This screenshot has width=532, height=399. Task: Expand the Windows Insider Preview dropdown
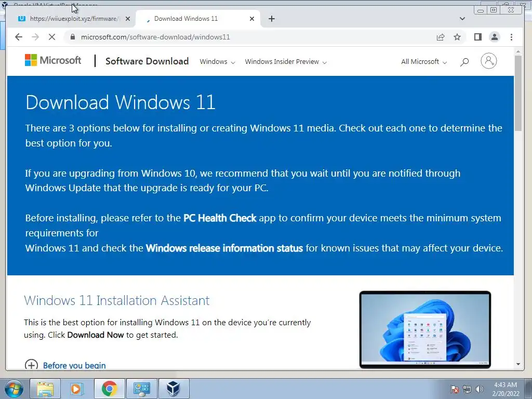286,62
